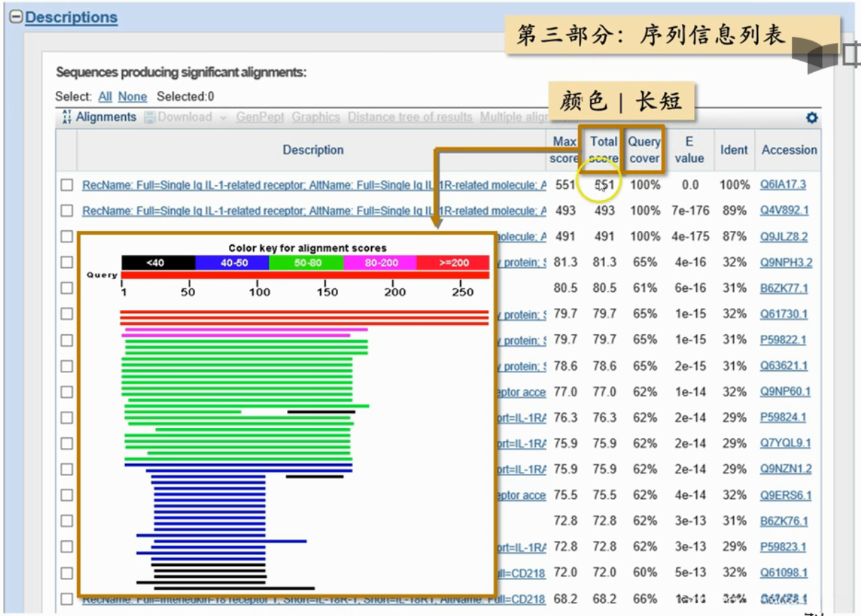Open the GenPept toolbar item
The height and width of the screenshot is (616, 861).
click(x=259, y=117)
